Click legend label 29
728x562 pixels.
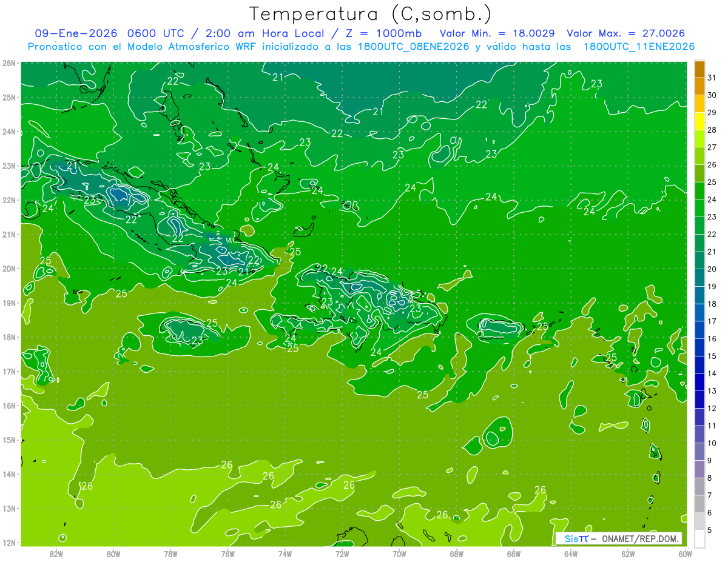[x=712, y=113]
